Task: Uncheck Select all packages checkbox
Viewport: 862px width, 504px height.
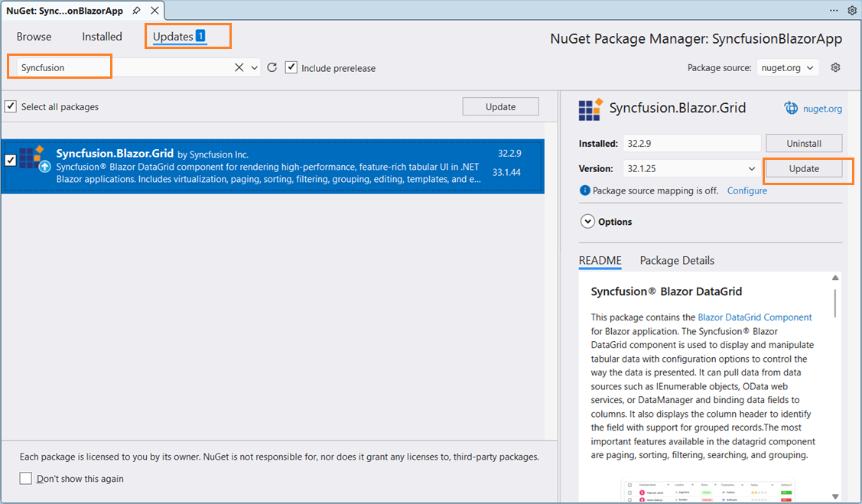Action: [x=11, y=107]
